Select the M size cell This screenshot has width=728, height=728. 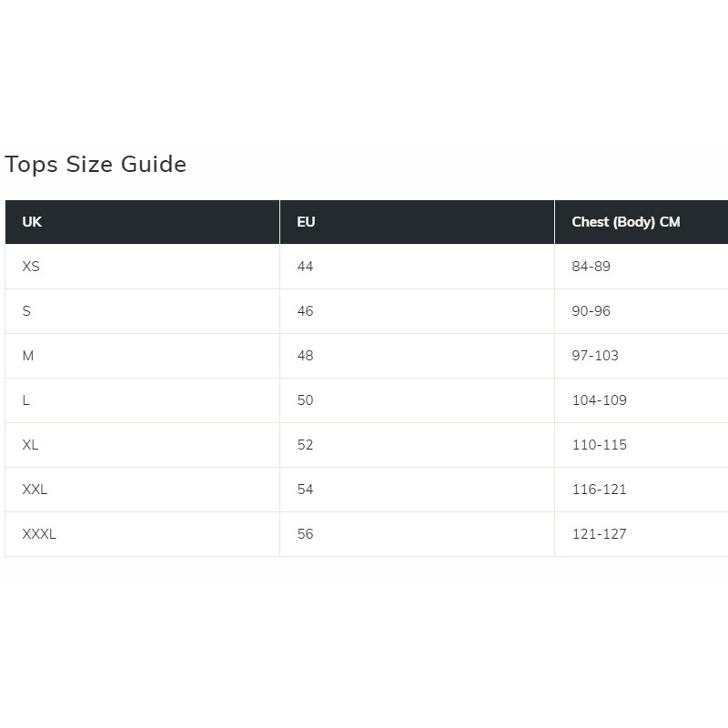coord(142,356)
